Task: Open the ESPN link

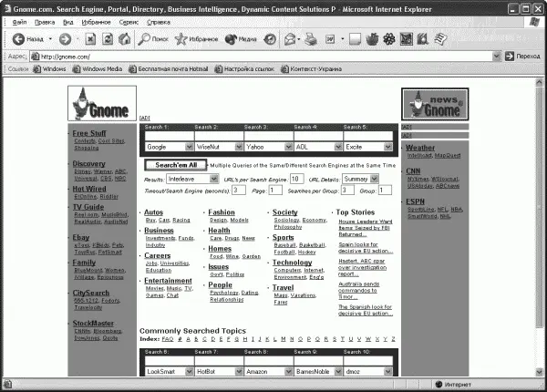Action: point(415,201)
